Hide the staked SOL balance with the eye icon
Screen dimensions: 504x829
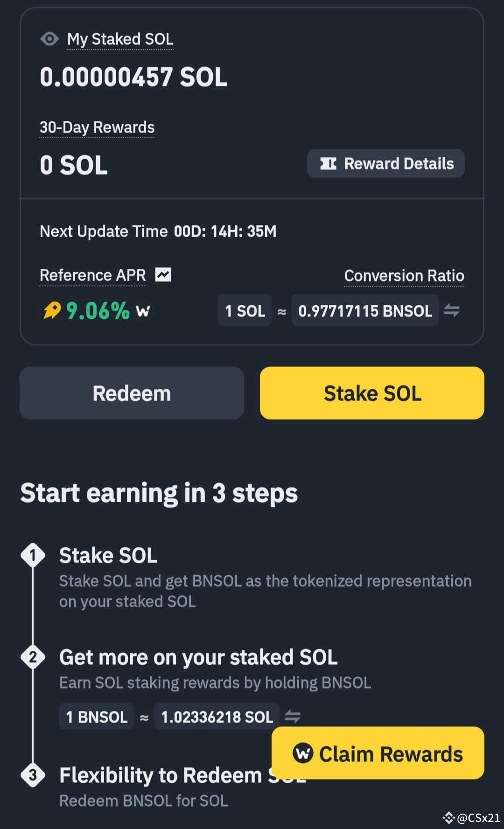coord(49,39)
